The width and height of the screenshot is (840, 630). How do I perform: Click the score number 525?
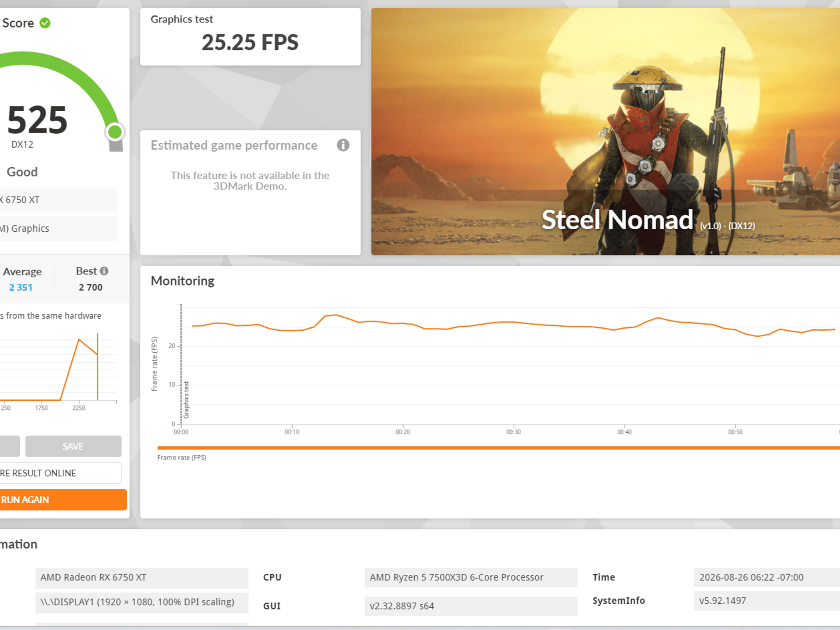tap(37, 120)
